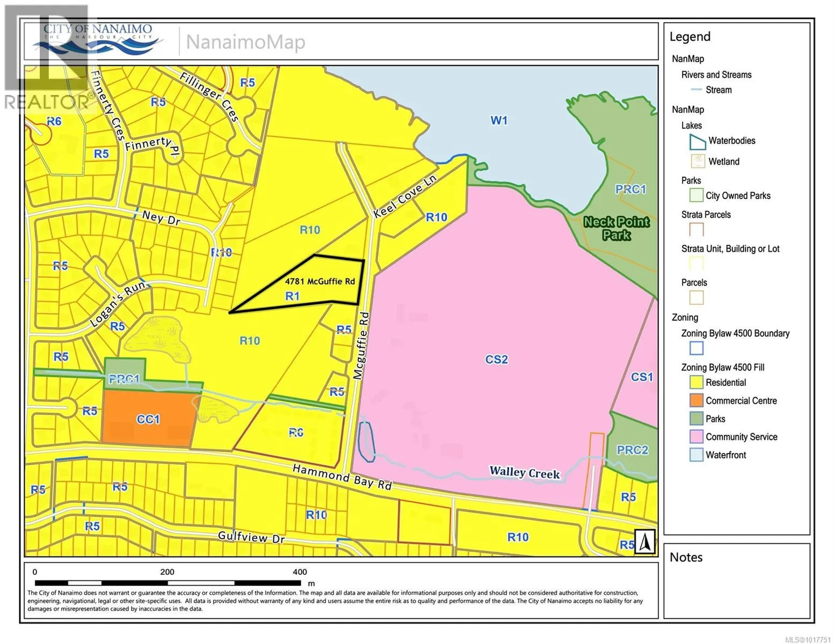This screenshot has width=834, height=644.
Task: Click the Waterbodies legend symbol
Action: [697, 142]
